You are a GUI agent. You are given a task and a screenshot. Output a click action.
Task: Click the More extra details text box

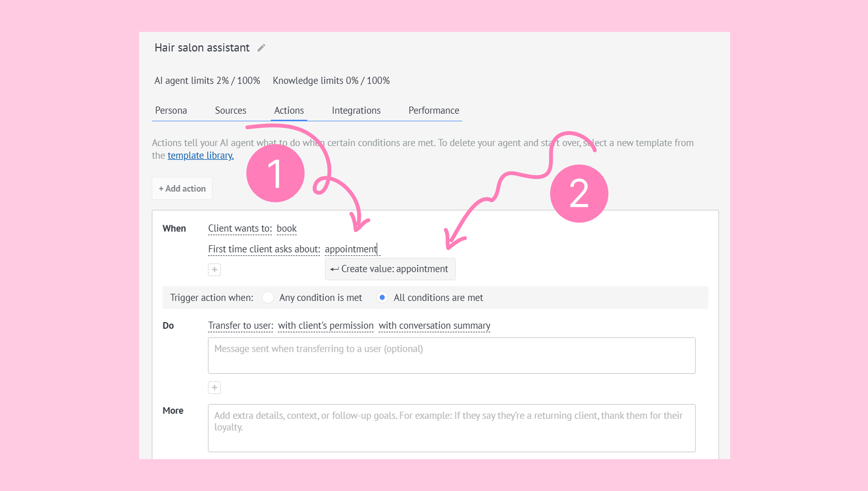coord(452,428)
